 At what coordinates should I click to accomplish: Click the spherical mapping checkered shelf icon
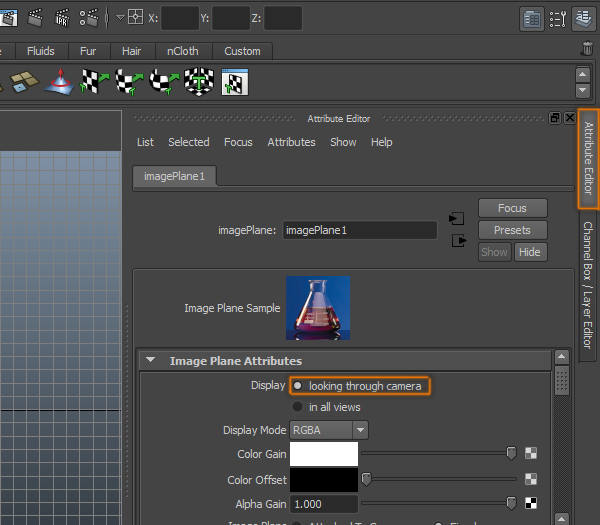point(164,82)
